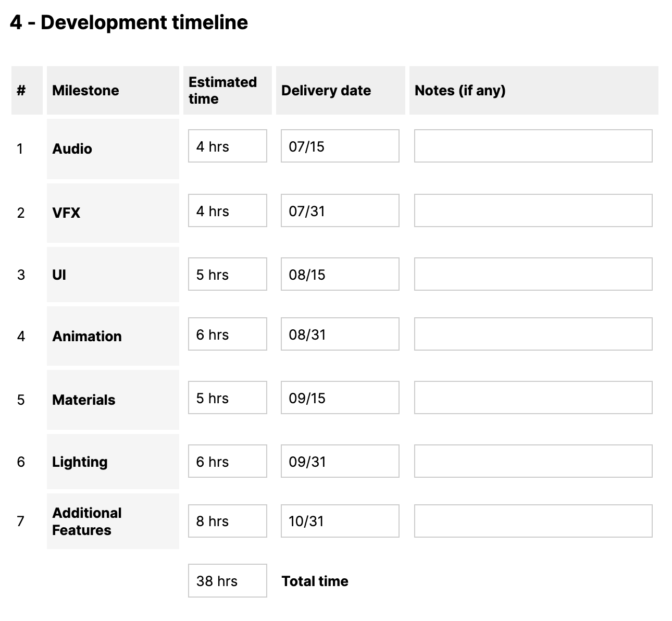Click Additional Features 8 hrs time field

(x=227, y=521)
